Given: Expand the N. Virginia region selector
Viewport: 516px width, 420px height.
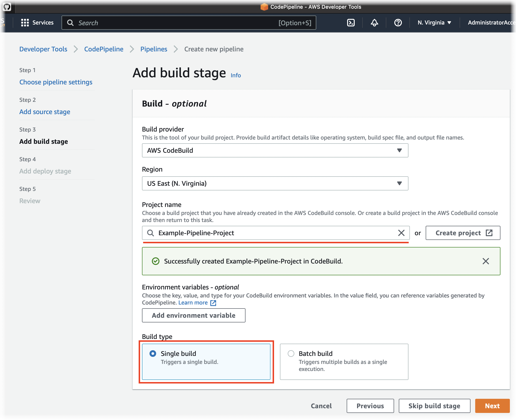Looking at the screenshot, I should pyautogui.click(x=434, y=23).
